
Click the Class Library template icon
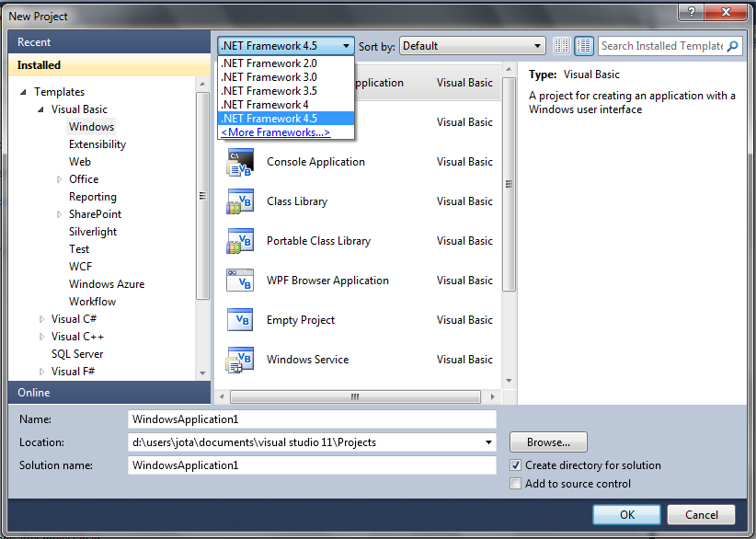point(240,201)
